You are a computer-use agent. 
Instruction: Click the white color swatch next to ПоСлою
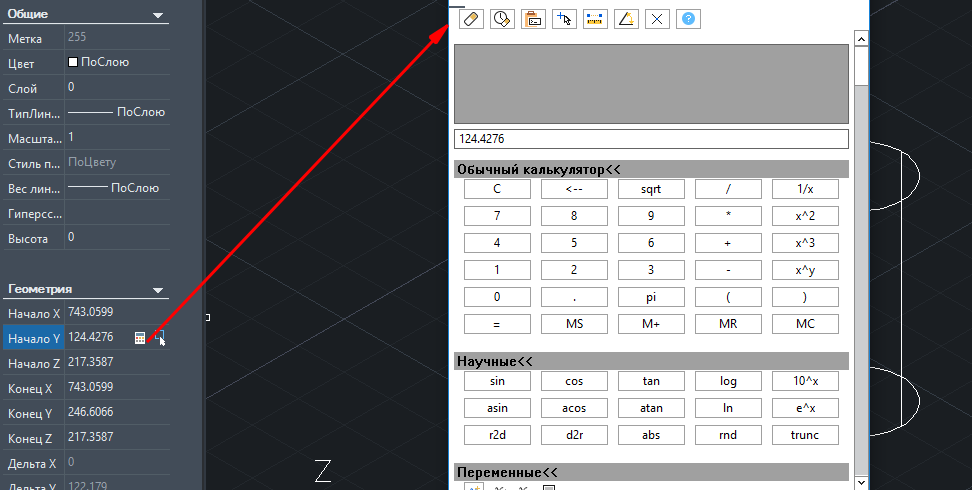(x=73, y=62)
